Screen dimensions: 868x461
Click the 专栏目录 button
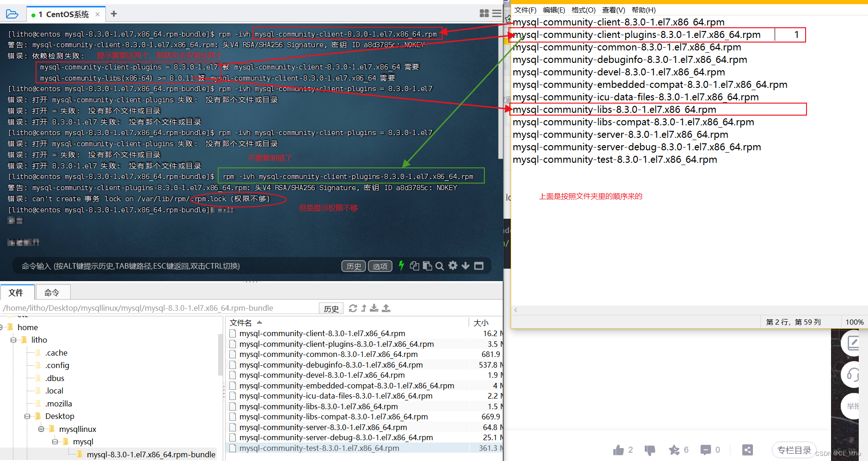tap(794, 450)
